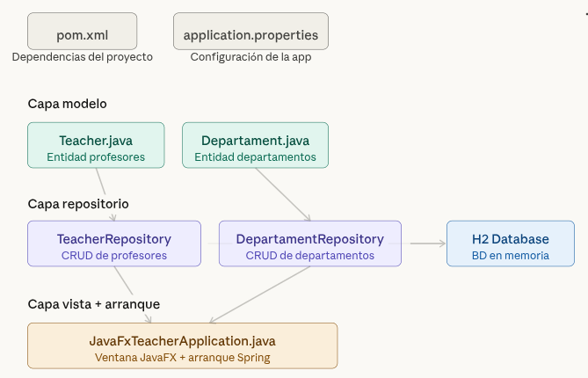Click the H2 Database node
Screen dimensions: 588x378
(x=510, y=244)
